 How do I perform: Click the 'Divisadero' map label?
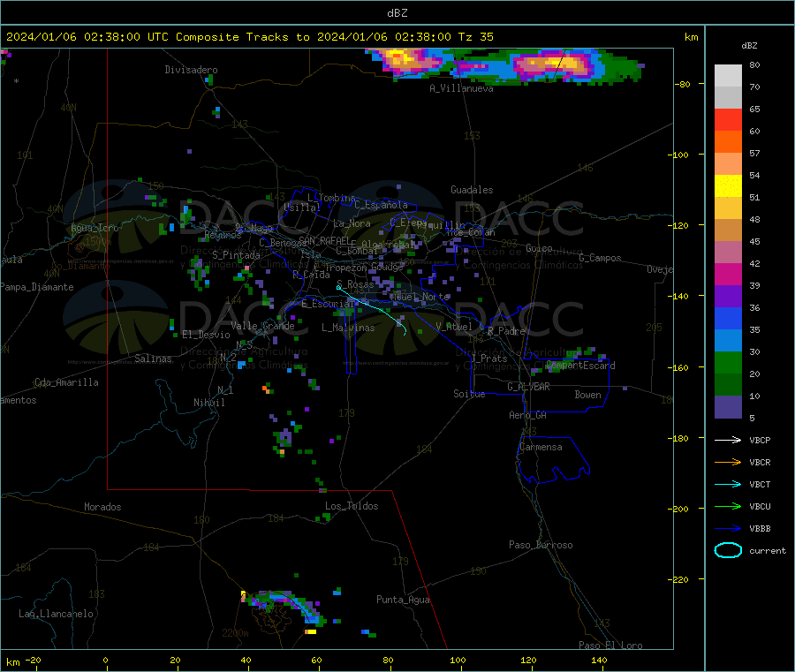191,70
